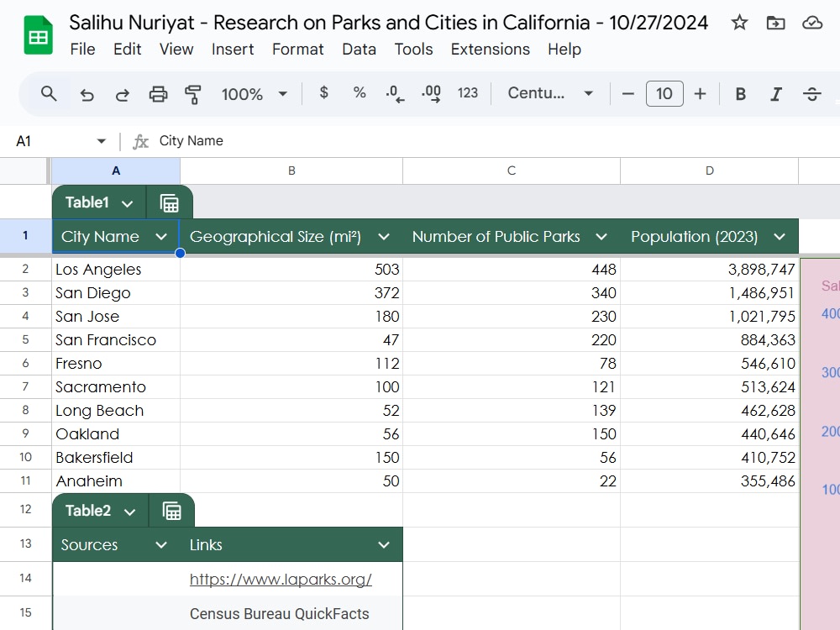The width and height of the screenshot is (840, 630).
Task: Select Fresno population 546,610
Action: pos(709,364)
